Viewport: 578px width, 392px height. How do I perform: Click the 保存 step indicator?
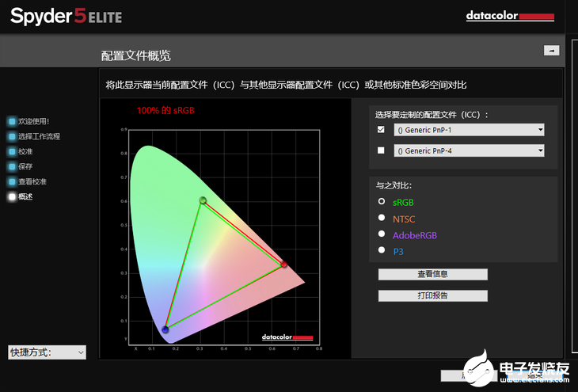pos(12,166)
